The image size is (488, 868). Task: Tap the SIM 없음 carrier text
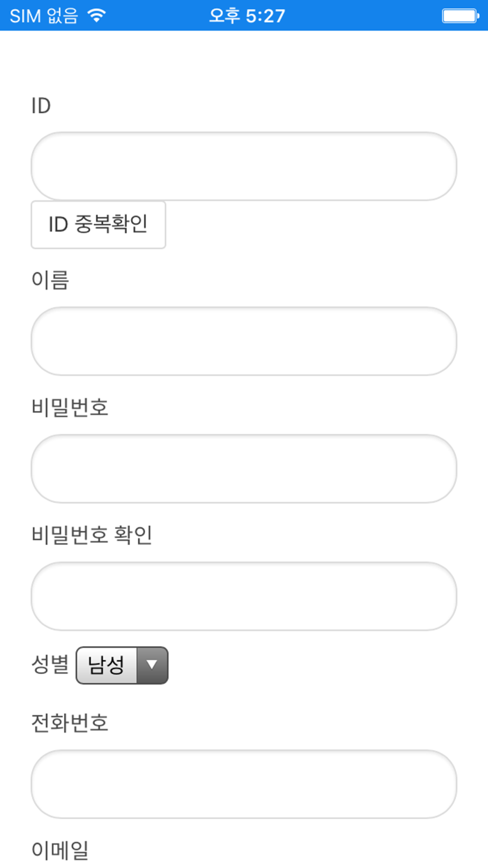44,15
